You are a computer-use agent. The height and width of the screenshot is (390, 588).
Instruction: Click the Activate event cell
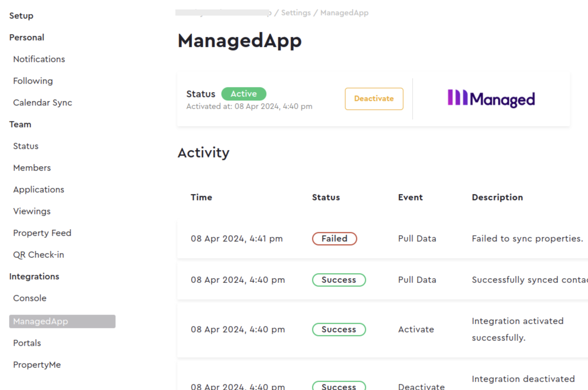(416, 330)
